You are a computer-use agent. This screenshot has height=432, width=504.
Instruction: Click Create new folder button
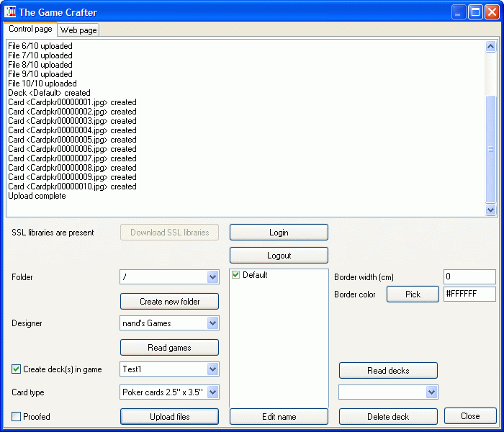pos(169,301)
